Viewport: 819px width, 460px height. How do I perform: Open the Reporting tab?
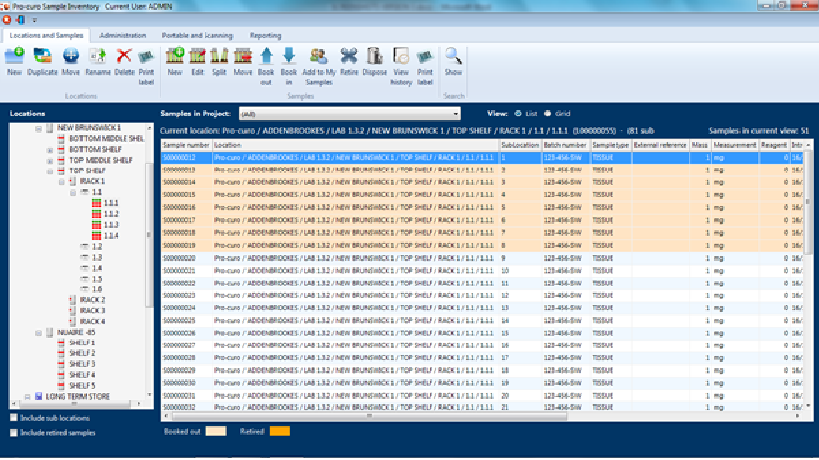(265, 35)
